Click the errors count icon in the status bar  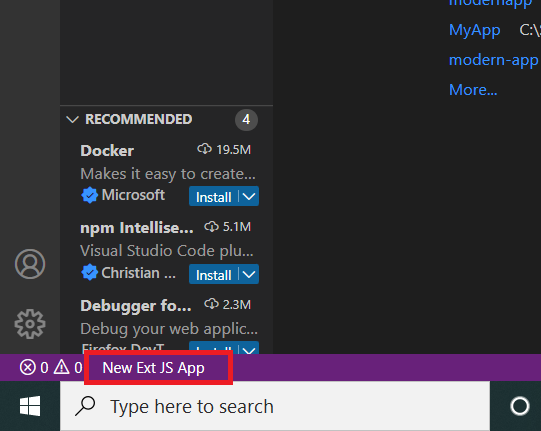click(28, 367)
